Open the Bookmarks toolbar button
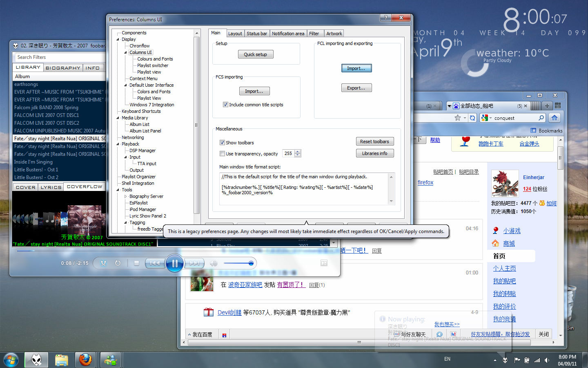Viewport: 588px width, 368px height. pos(546,130)
